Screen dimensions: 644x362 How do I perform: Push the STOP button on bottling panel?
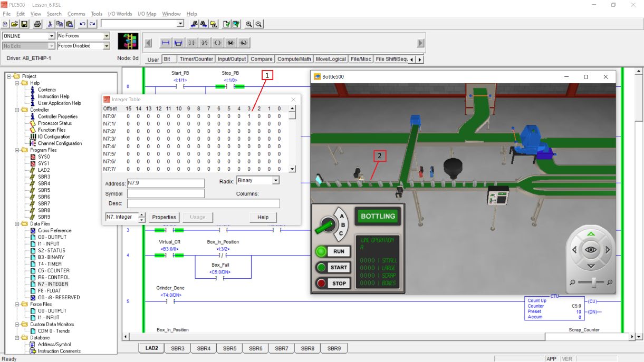333,283
